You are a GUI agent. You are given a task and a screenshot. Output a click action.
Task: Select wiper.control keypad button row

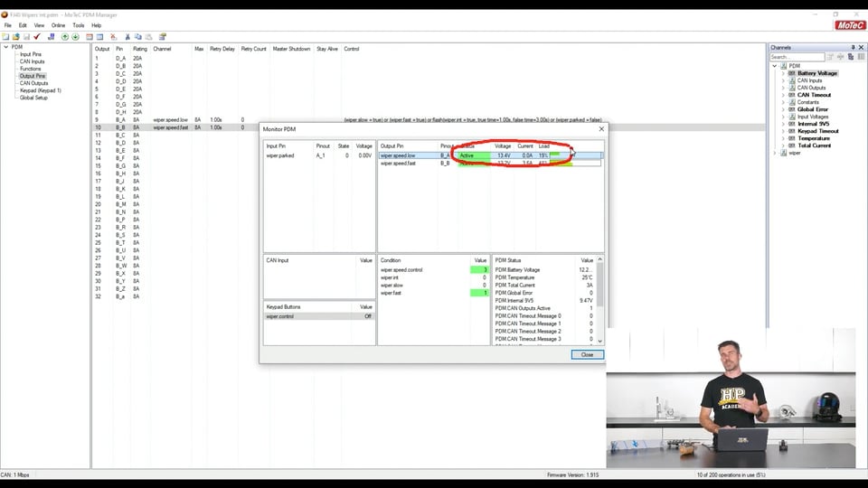tap(319, 316)
